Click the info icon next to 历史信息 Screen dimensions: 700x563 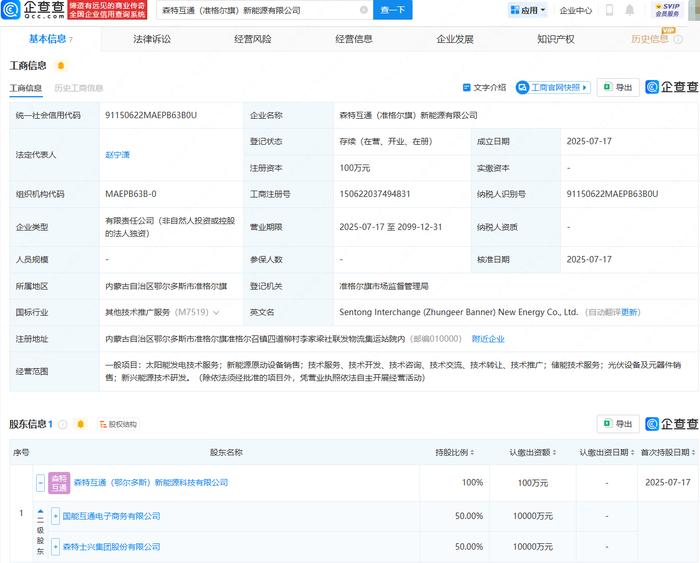click(x=678, y=39)
